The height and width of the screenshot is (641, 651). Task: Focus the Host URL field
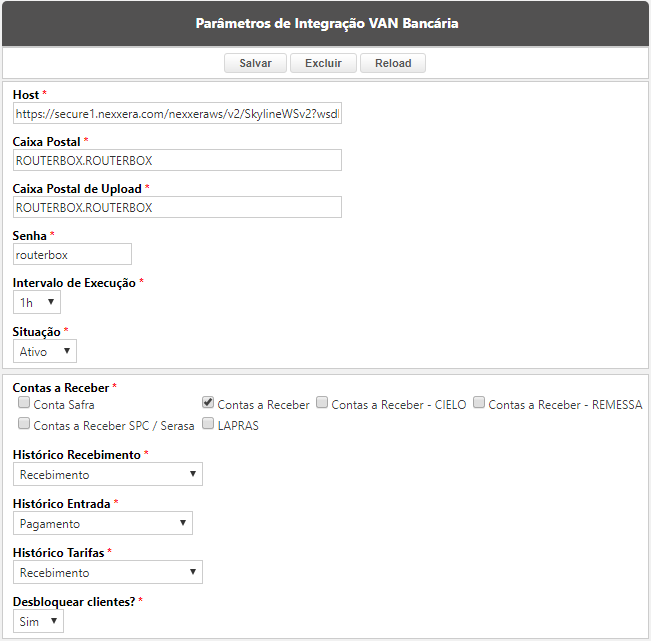click(x=177, y=113)
